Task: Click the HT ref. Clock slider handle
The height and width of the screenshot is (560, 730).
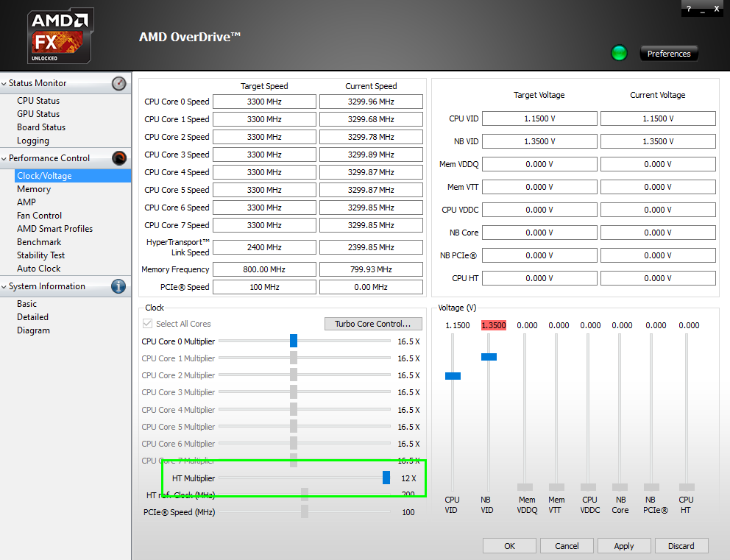Action: coord(305,495)
